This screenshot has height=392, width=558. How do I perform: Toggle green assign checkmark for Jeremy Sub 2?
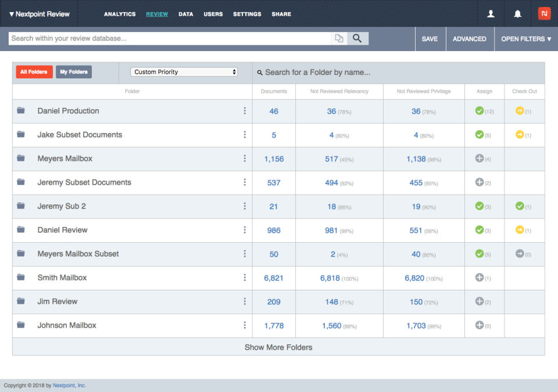(480, 206)
